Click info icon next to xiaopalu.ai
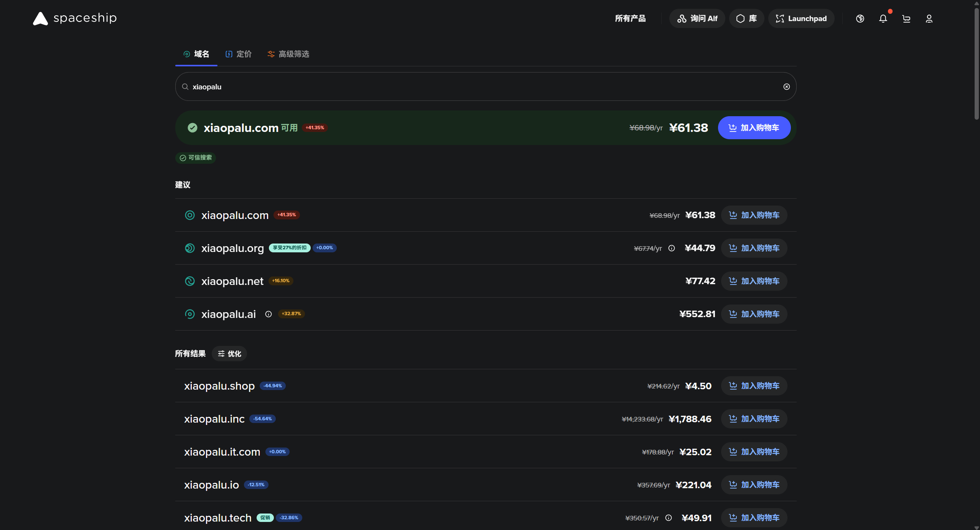Viewport: 980px width, 530px height. coord(268,314)
